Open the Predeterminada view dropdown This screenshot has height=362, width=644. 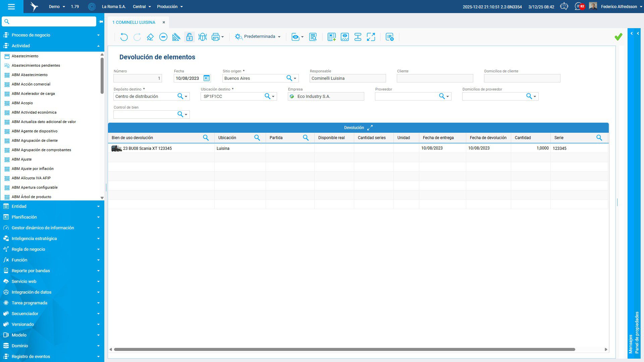[x=258, y=37]
